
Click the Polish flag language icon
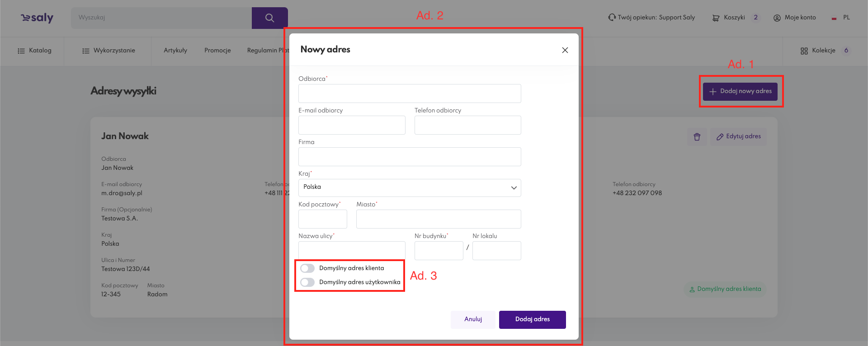click(834, 18)
